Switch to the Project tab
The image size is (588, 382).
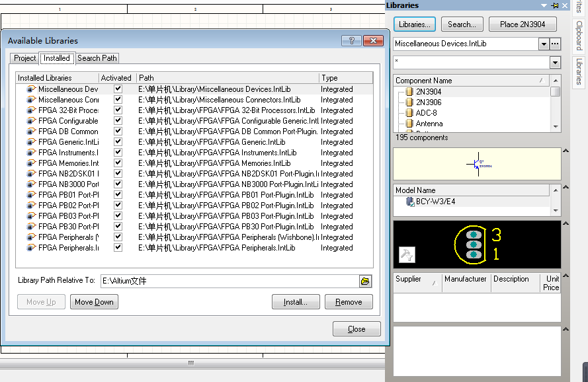click(24, 58)
